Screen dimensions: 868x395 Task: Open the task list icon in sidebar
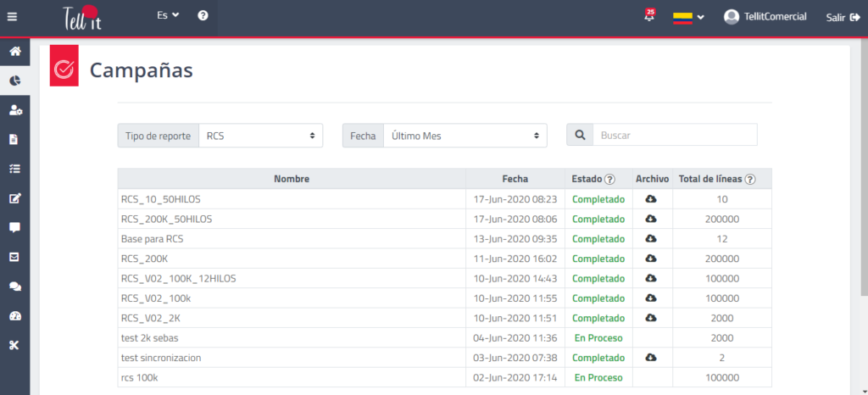14,169
